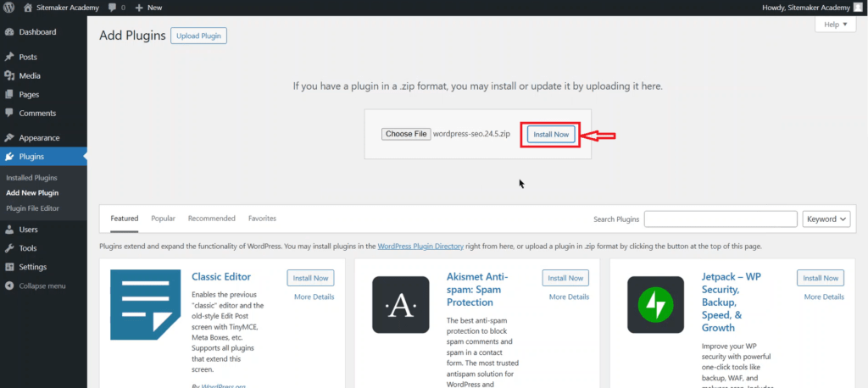Image resolution: width=868 pixels, height=388 pixels.
Task: Click the Jetpack plugin icon
Action: click(x=655, y=304)
